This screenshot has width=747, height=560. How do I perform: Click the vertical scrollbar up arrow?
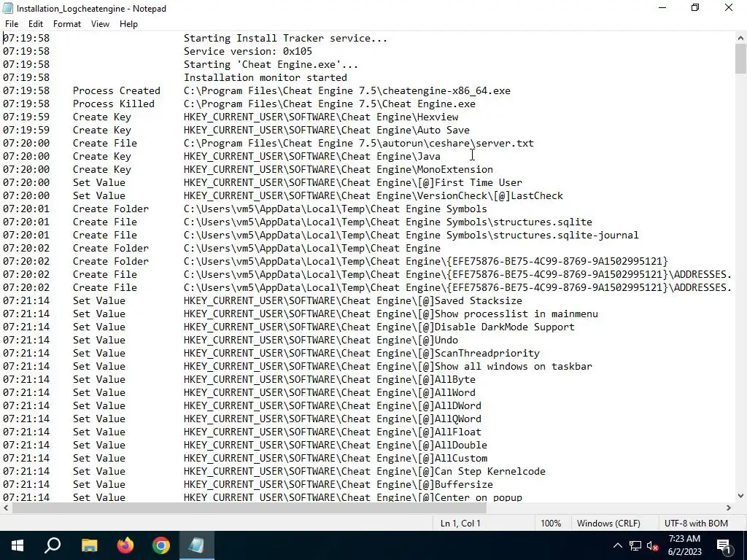coord(740,38)
